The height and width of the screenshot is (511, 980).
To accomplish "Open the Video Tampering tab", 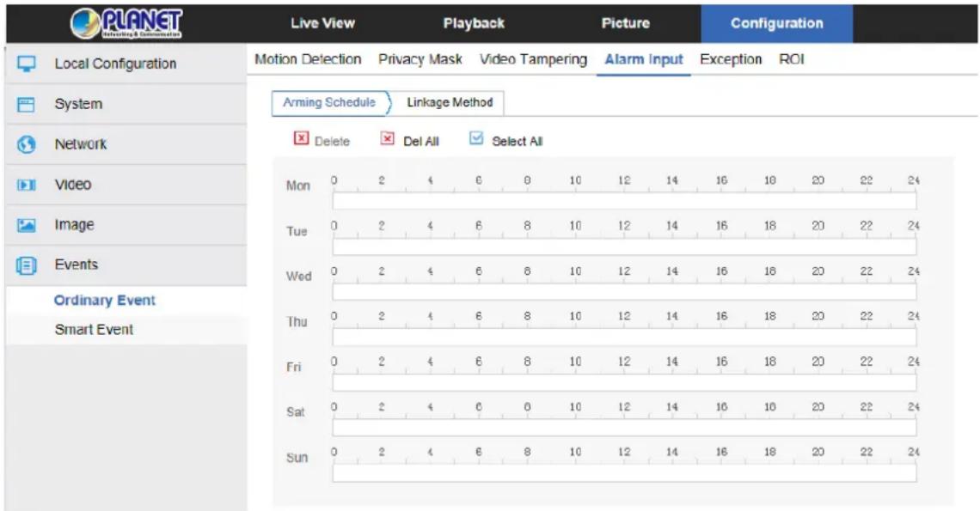I will tap(533, 59).
